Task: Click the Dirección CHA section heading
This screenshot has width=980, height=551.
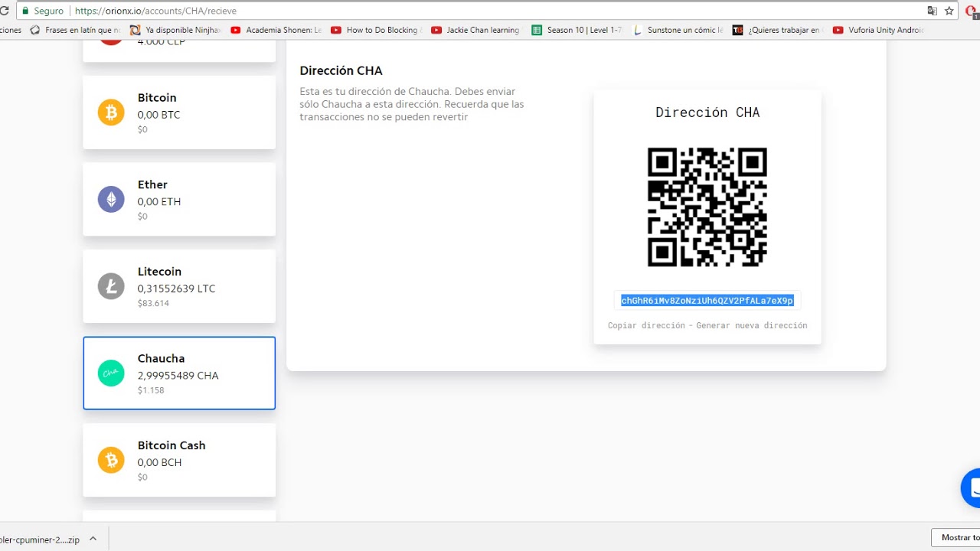Action: click(341, 70)
